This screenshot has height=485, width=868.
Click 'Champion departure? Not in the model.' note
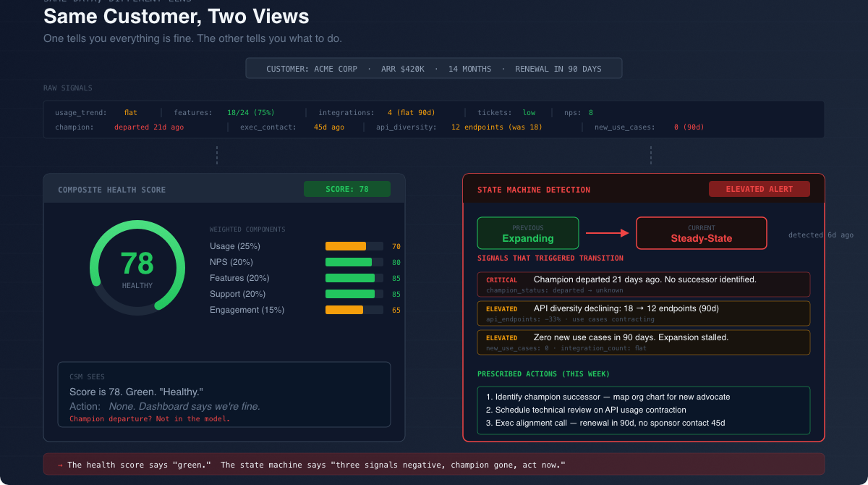coord(150,418)
